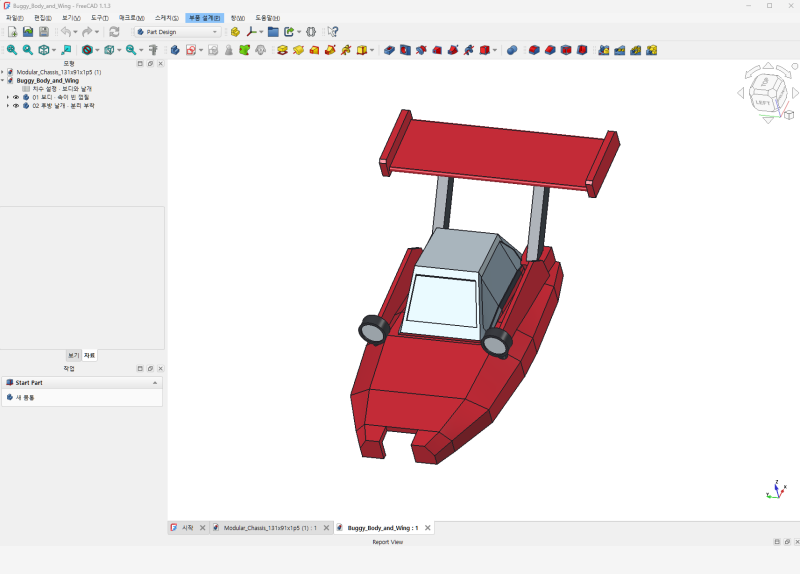
Task: Click the Measure tool icon
Action: (153, 50)
